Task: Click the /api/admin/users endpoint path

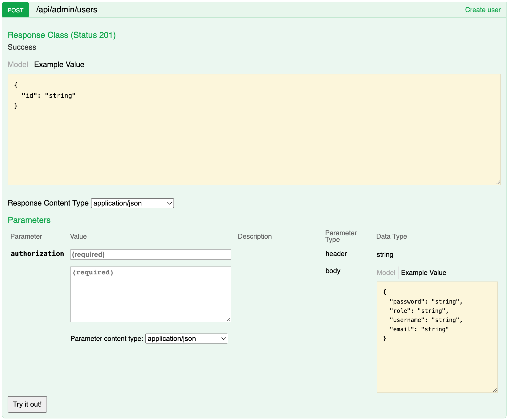Action: 67,10
